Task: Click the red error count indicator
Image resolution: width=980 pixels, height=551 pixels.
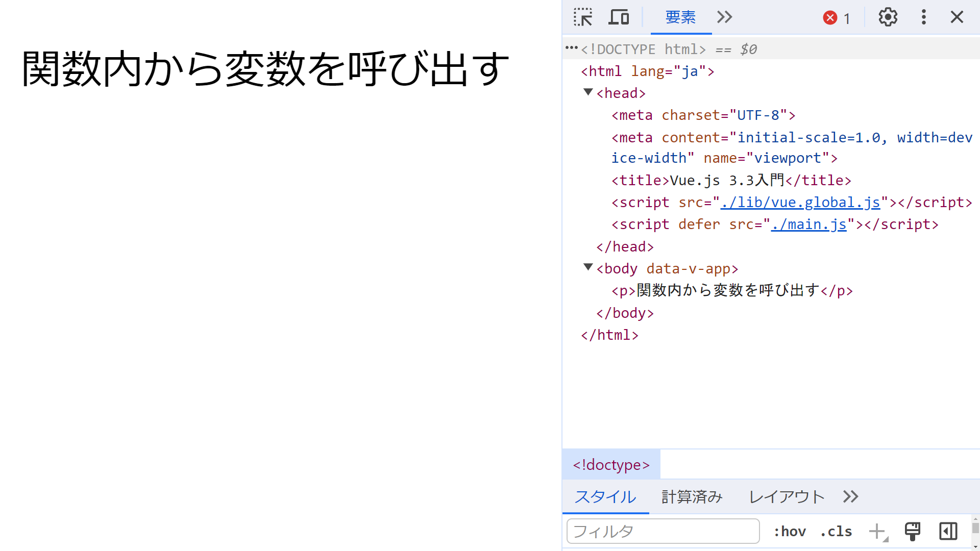Action: tap(836, 18)
